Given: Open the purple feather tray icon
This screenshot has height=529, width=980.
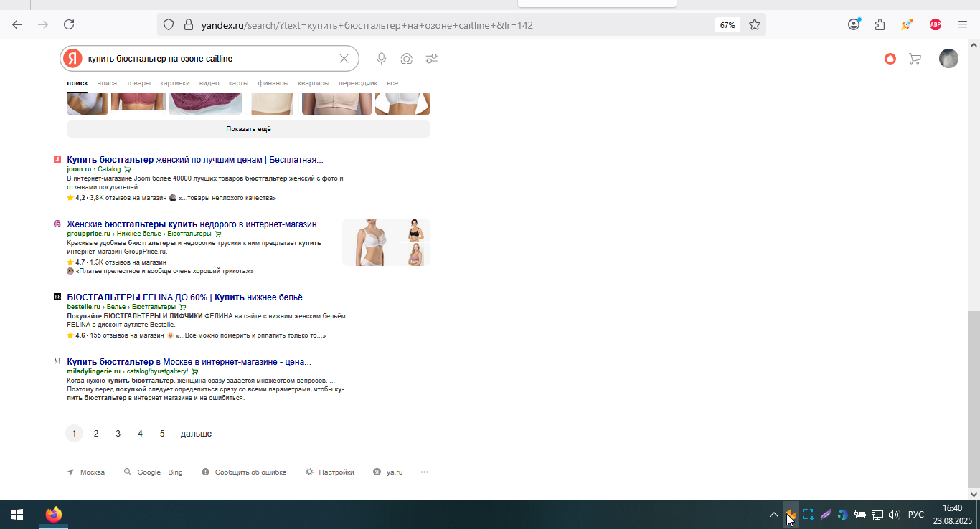Looking at the screenshot, I should point(826,515).
